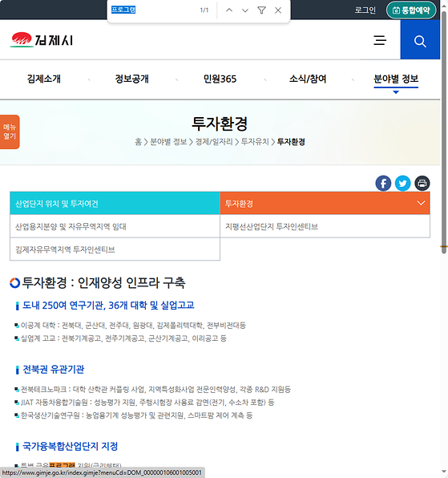This screenshot has width=448, height=478.
Task: Open find filter options icon
Action: point(261,10)
